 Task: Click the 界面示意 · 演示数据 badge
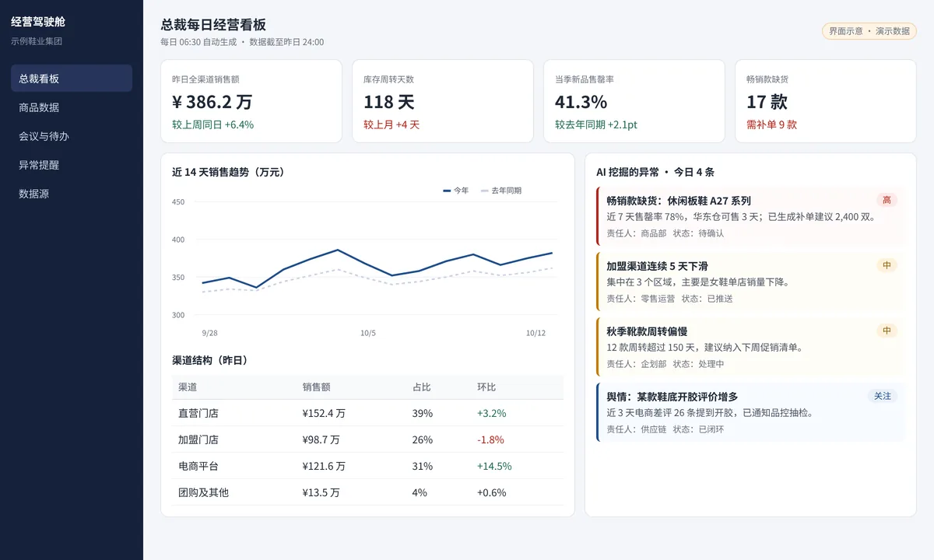click(869, 31)
